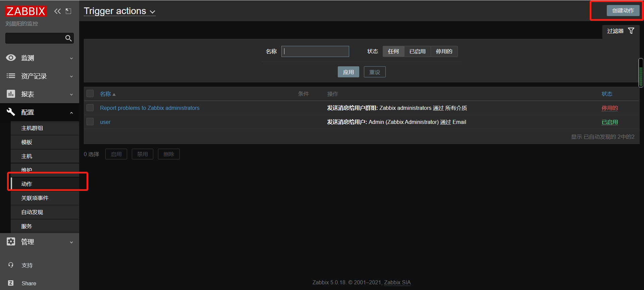Open the 自动发现 menu item

point(45,212)
